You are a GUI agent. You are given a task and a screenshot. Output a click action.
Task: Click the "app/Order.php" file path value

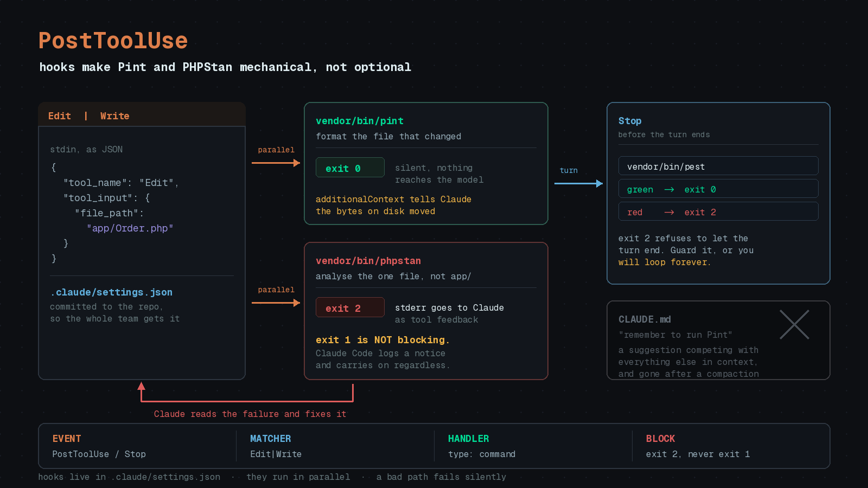[130, 229]
